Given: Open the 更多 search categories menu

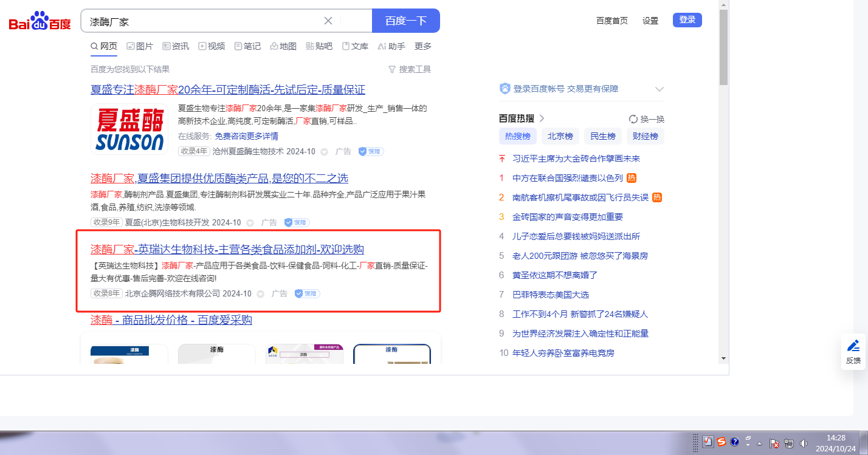Looking at the screenshot, I should [423, 46].
